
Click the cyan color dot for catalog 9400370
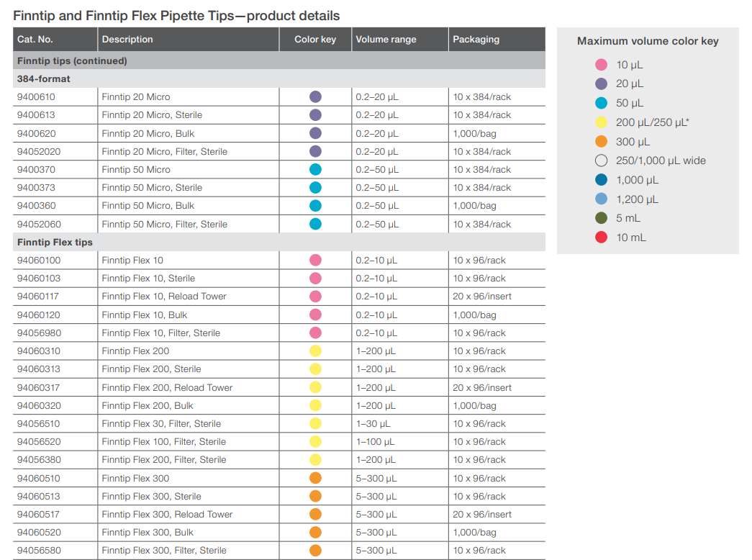tap(315, 169)
